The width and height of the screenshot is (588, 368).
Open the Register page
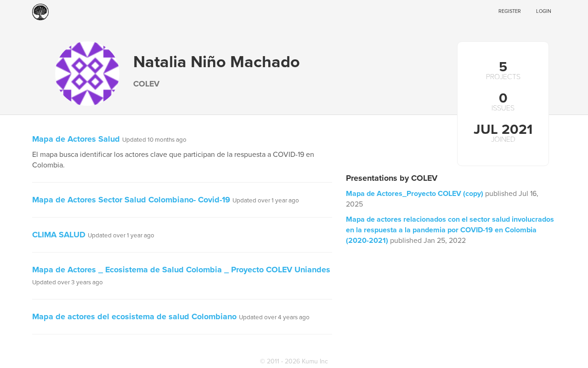509,11
